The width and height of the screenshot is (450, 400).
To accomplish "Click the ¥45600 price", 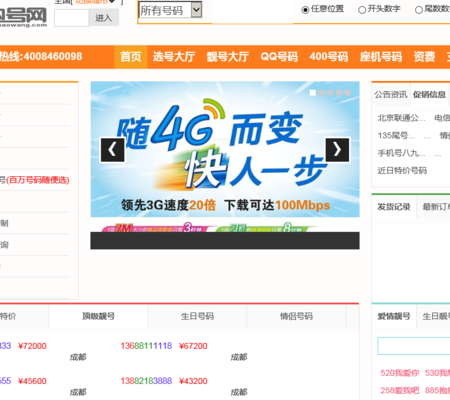I will pos(32,381).
